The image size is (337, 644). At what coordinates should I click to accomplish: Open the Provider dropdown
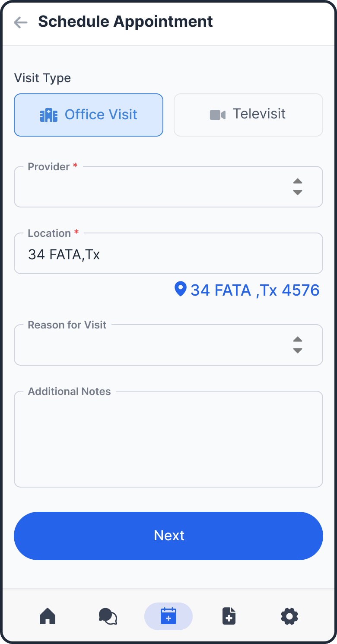[156, 187]
